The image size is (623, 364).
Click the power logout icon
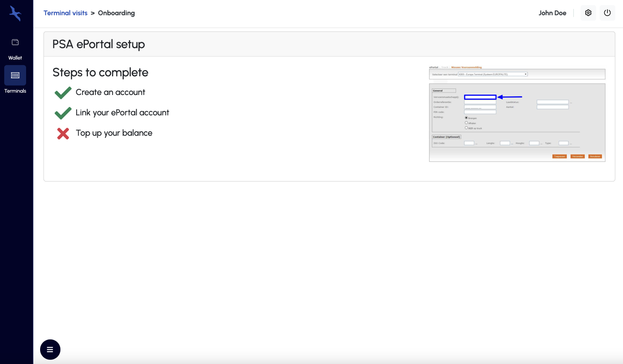tap(607, 13)
